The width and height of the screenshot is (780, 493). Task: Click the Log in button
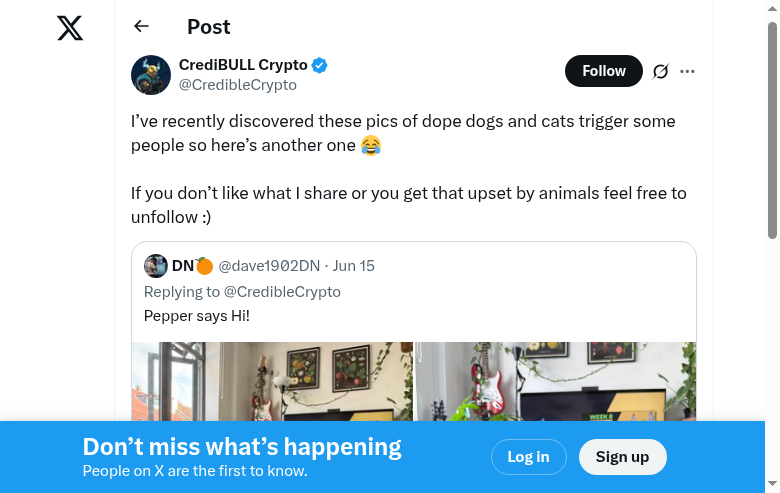pyautogui.click(x=528, y=457)
